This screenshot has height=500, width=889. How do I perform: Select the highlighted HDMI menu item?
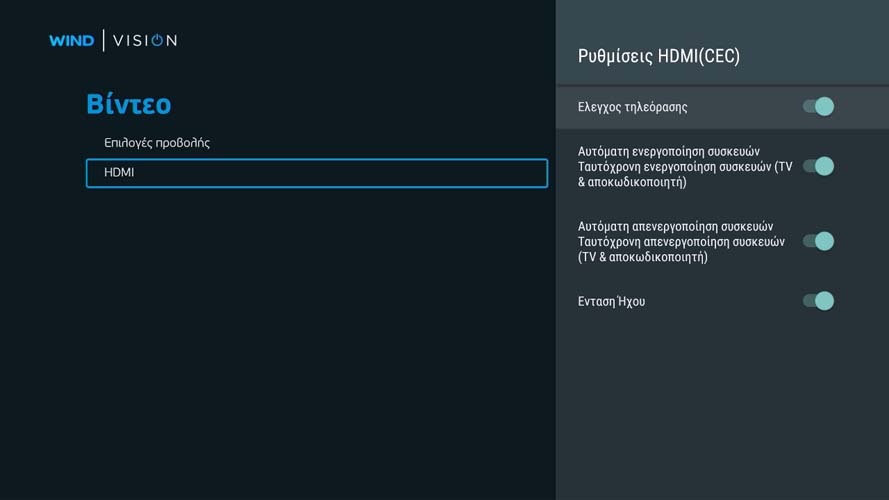[x=317, y=173]
